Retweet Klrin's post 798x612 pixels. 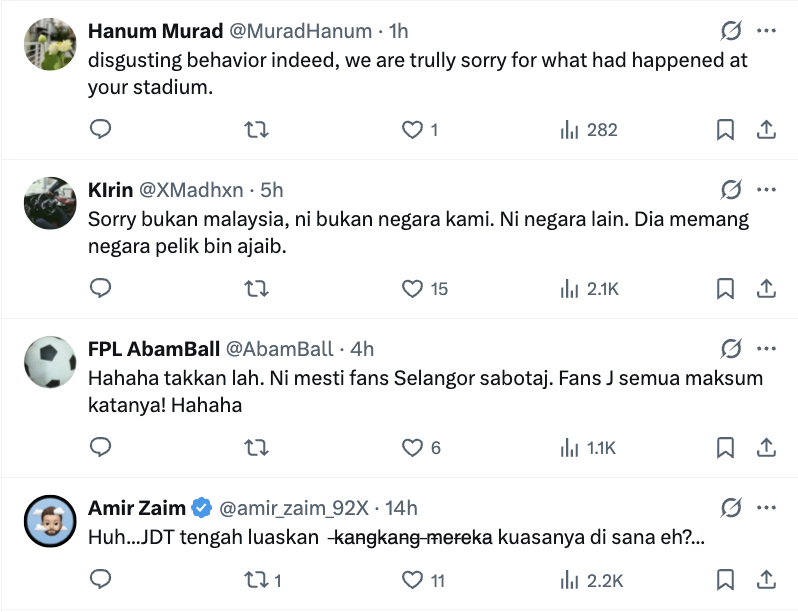(x=256, y=289)
